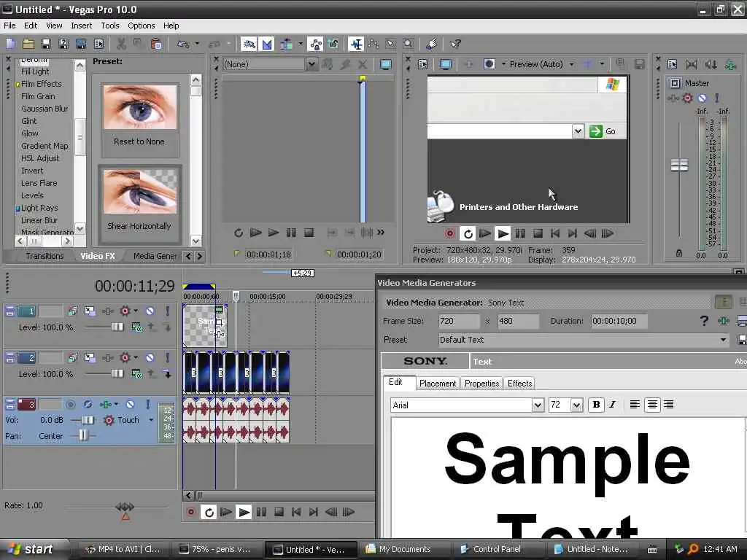Open the font size 72 dropdown
The image size is (747, 560).
tap(577, 405)
